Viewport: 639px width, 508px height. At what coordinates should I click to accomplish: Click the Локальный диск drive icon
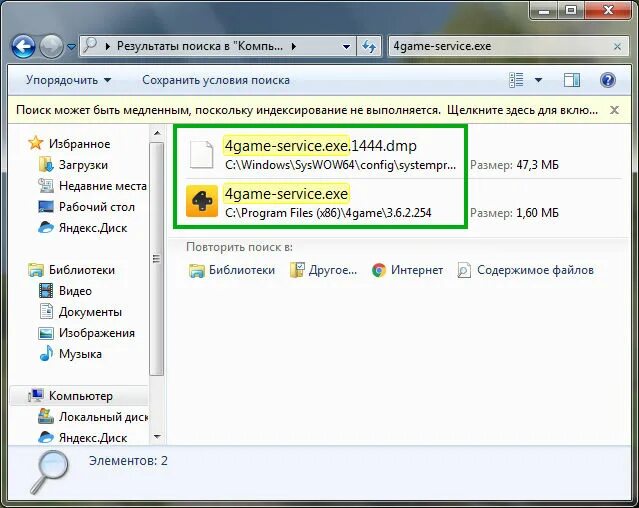click(x=46, y=416)
